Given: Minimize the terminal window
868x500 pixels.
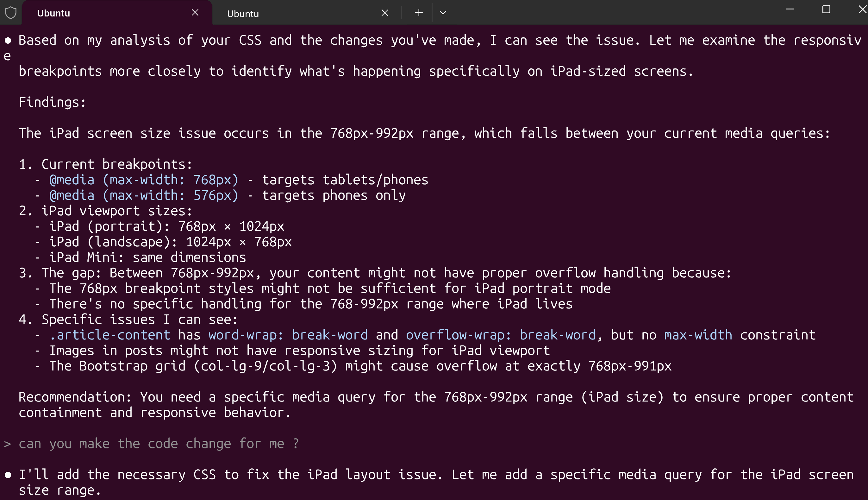Looking at the screenshot, I should 790,9.
